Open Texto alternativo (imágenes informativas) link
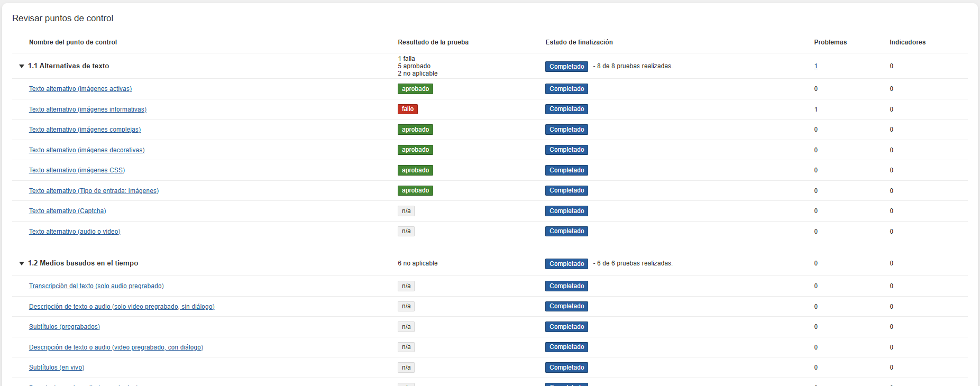980x386 pixels. coord(88,109)
